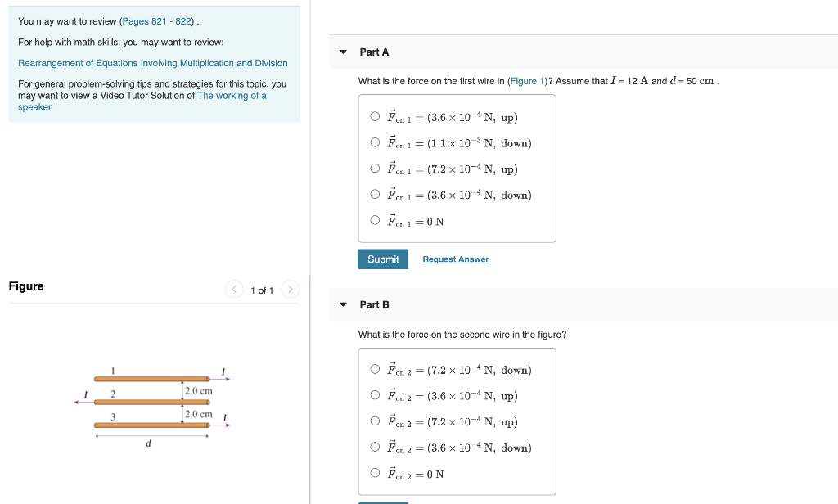The width and height of the screenshot is (838, 504).
Task: Choose "F on 1 = 0 N" option in Part A
Action: tap(374, 221)
